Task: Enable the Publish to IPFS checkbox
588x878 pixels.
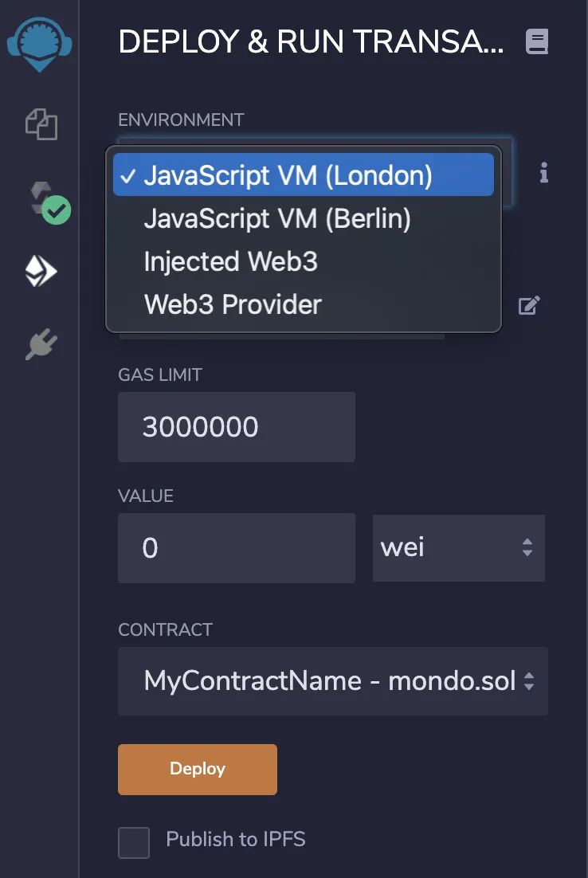Action: pos(134,842)
